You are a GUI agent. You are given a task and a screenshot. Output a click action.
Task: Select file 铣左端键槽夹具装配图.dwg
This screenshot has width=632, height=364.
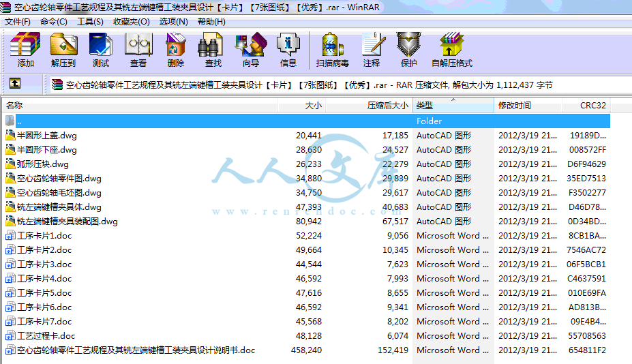click(x=67, y=222)
